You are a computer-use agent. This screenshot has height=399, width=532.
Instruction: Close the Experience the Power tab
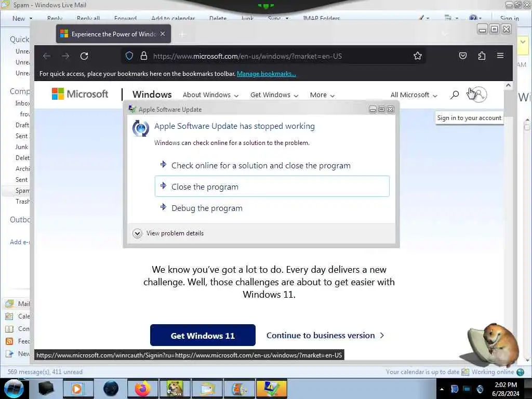point(163,34)
